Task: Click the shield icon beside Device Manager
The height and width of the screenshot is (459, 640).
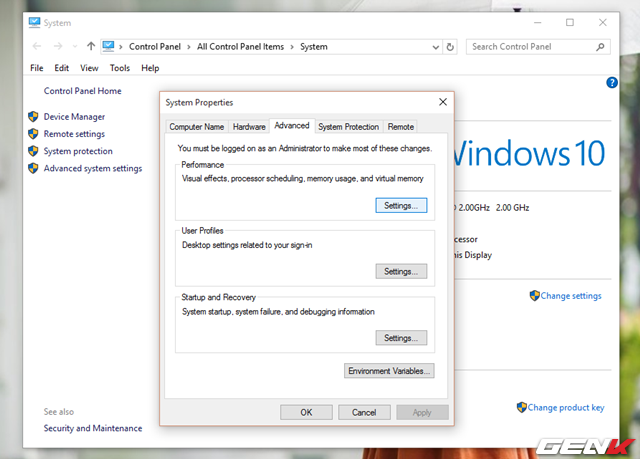Action: [x=33, y=117]
